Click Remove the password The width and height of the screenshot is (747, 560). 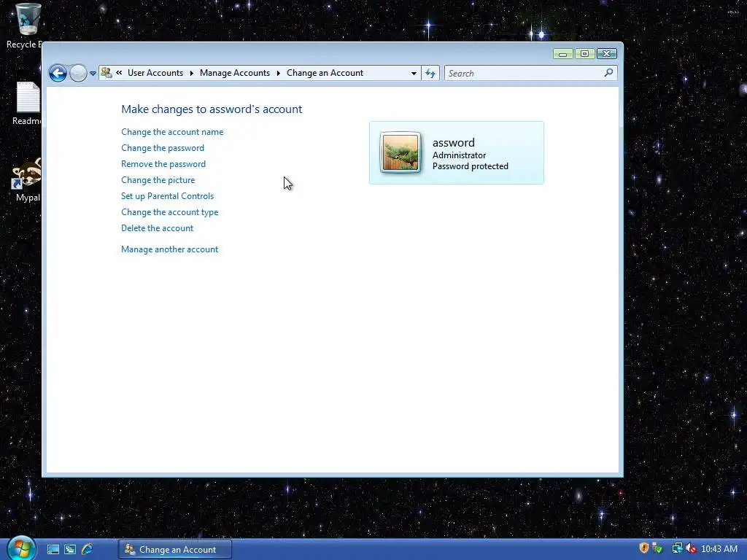[163, 164]
